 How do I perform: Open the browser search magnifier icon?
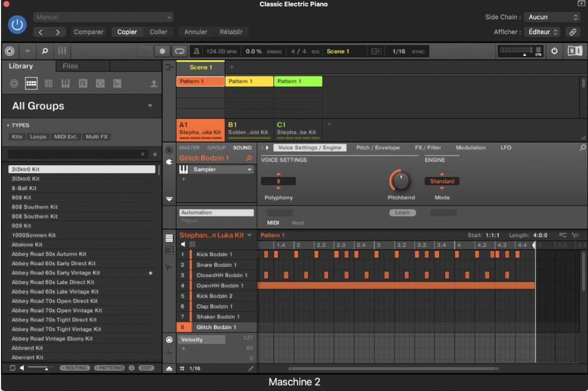tap(44, 51)
